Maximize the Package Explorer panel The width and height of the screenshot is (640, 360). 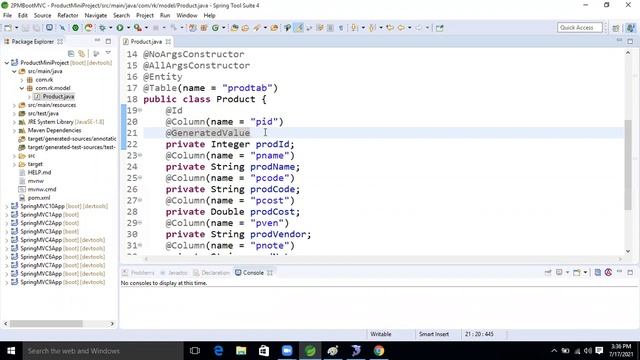pyautogui.click(x=108, y=41)
